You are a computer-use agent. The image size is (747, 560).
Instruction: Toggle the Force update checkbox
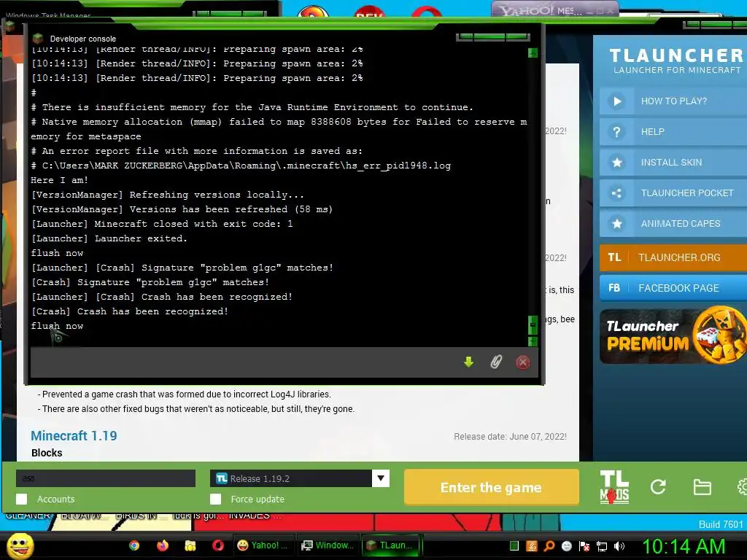(x=215, y=499)
